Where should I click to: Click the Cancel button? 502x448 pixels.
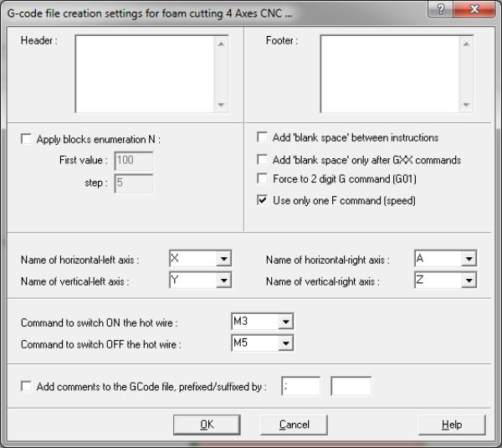click(294, 425)
